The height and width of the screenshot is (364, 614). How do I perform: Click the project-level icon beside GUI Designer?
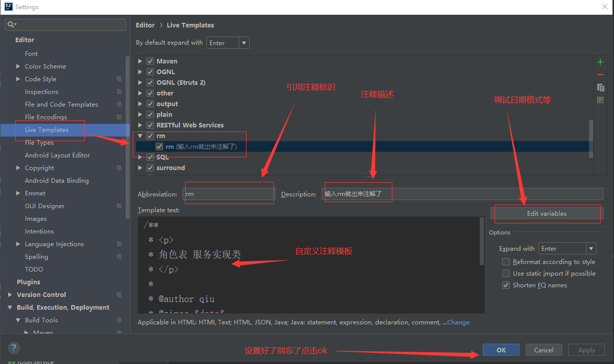119,206
